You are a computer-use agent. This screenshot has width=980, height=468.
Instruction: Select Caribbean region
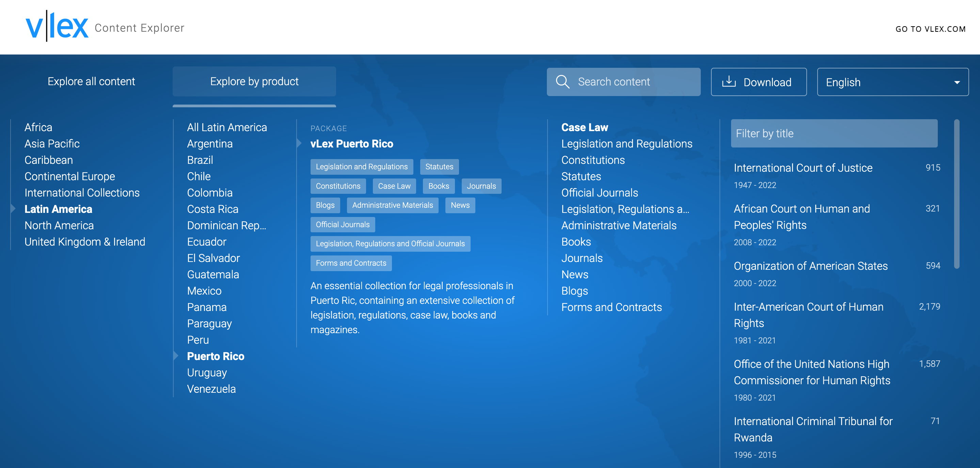(49, 160)
